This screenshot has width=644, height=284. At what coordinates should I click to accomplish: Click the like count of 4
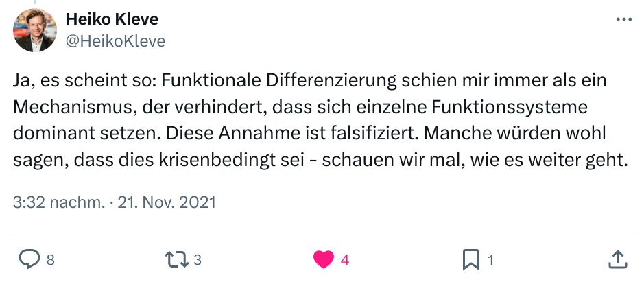345,260
